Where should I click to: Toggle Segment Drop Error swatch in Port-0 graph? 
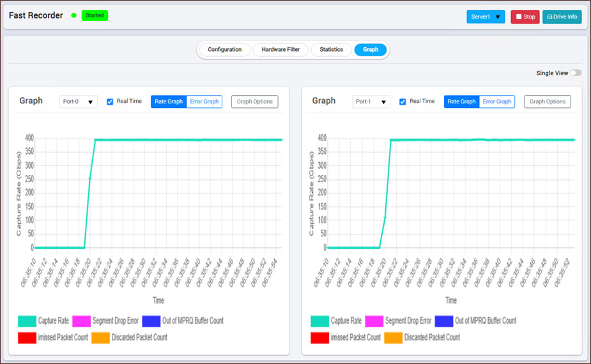point(81,321)
